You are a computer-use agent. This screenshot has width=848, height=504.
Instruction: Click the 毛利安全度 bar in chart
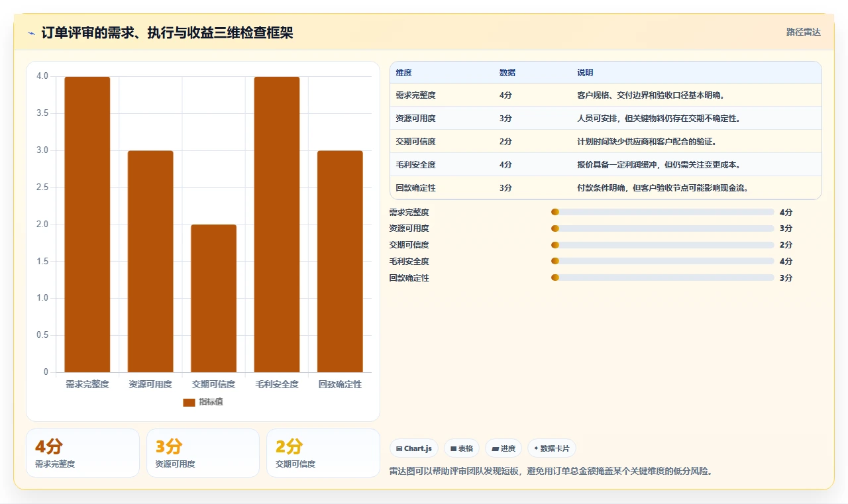[277, 225]
